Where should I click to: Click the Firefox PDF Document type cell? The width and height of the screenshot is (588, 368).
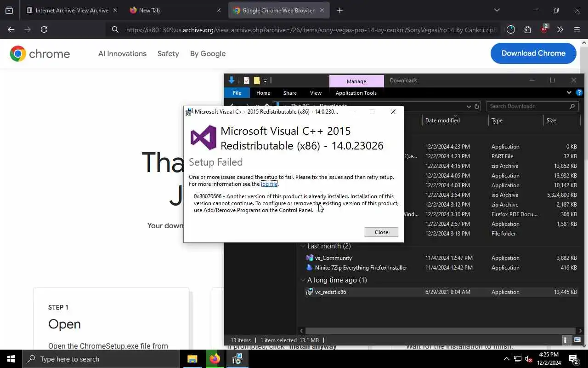[514, 214]
